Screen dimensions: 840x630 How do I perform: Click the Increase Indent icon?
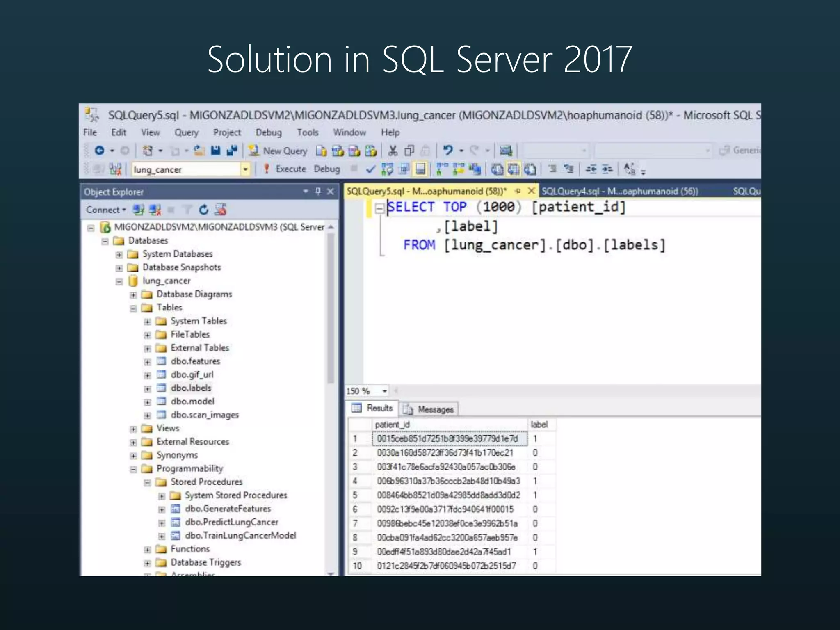coord(607,169)
